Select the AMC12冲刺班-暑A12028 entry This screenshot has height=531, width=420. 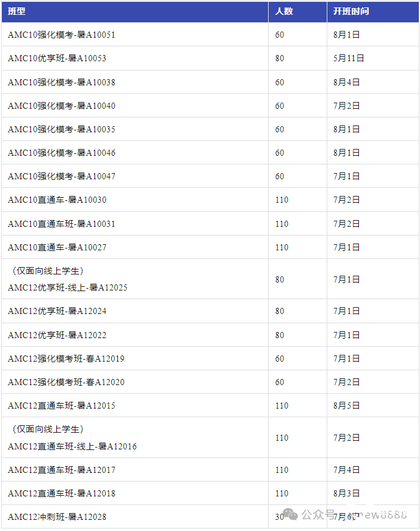pos(57,517)
